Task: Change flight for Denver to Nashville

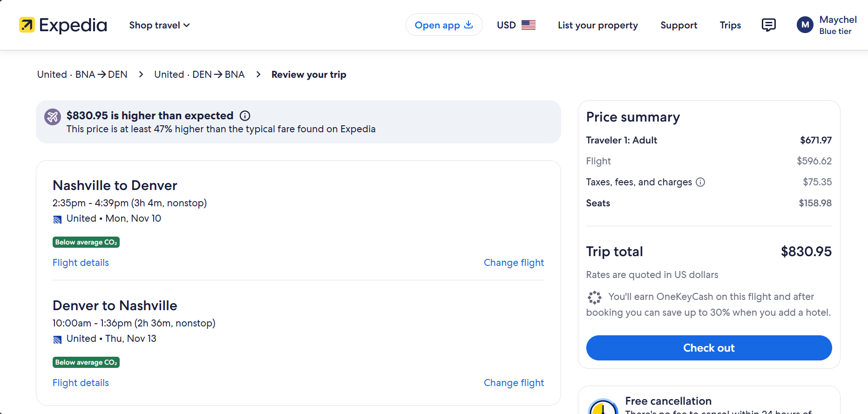Action: pos(514,383)
